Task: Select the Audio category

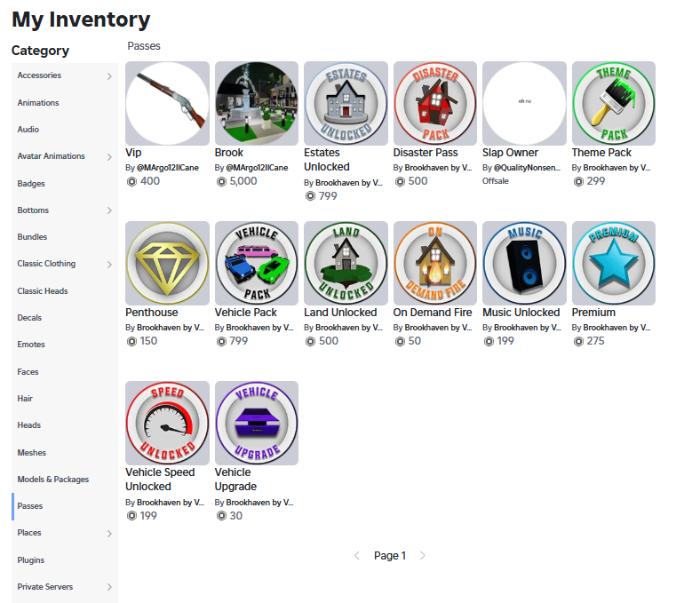Action: click(65, 130)
